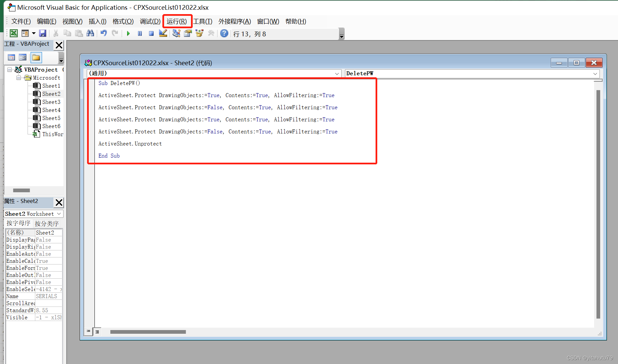Click the EnableCalculation value True

[48, 261]
